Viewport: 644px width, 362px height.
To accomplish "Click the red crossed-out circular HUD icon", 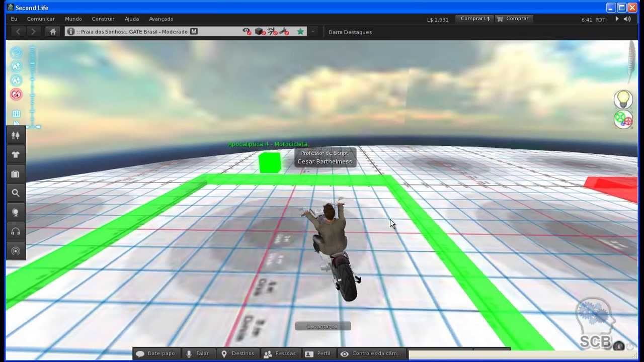I will 17,94.
